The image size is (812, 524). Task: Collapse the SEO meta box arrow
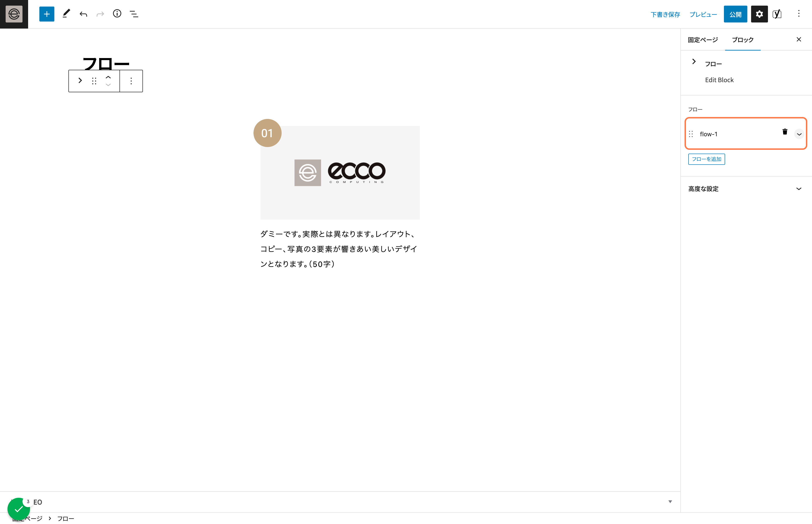670,502
